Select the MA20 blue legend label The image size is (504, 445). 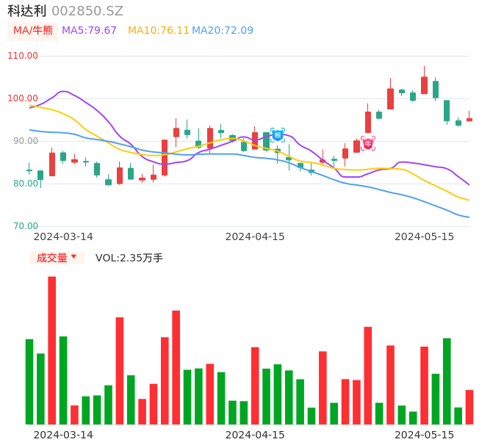pos(223,31)
